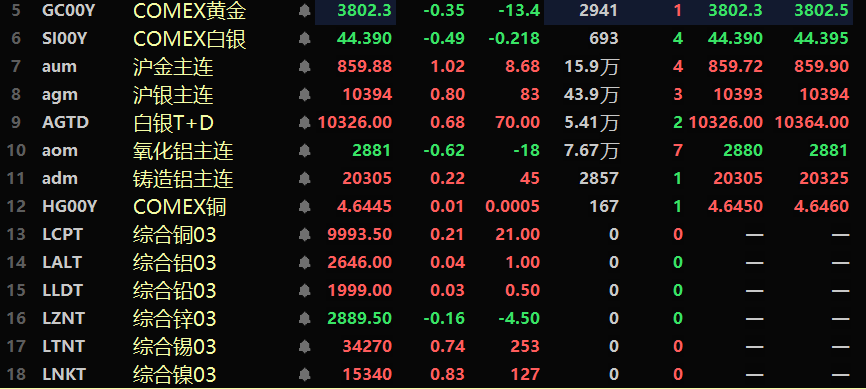Open the COMEX白银 contract row
866x389 pixels.
pyautogui.click(x=433, y=39)
